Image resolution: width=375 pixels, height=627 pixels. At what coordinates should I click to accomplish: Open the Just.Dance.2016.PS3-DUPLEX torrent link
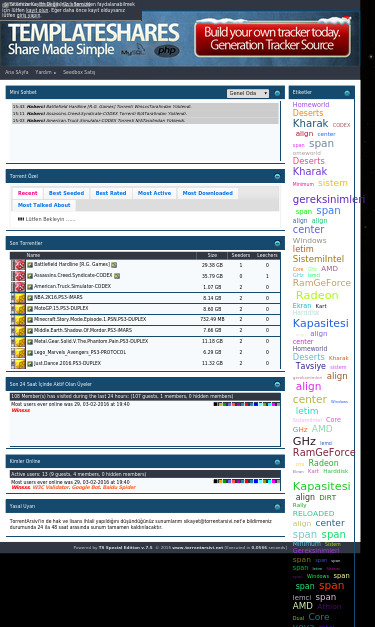coord(67,363)
